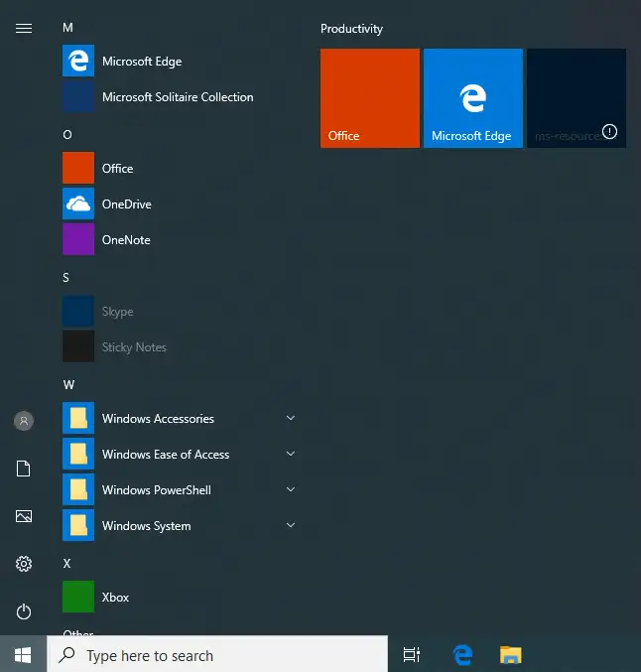Open the Power options icon
The image size is (641, 672).
point(24,611)
